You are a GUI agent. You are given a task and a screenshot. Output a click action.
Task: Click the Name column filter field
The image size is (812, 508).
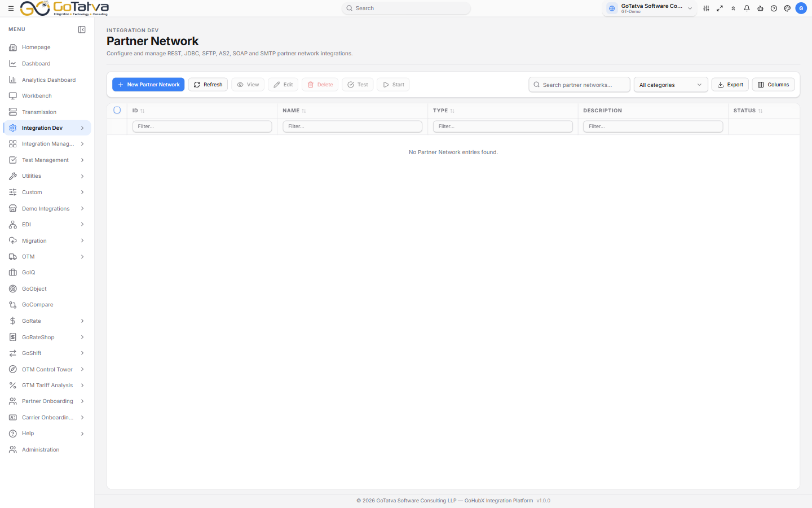click(x=352, y=126)
